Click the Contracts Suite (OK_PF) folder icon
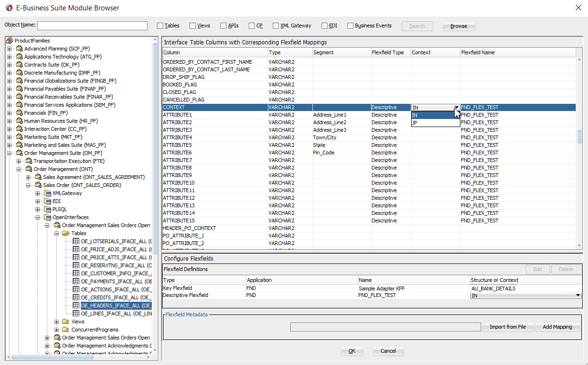 pos(19,65)
